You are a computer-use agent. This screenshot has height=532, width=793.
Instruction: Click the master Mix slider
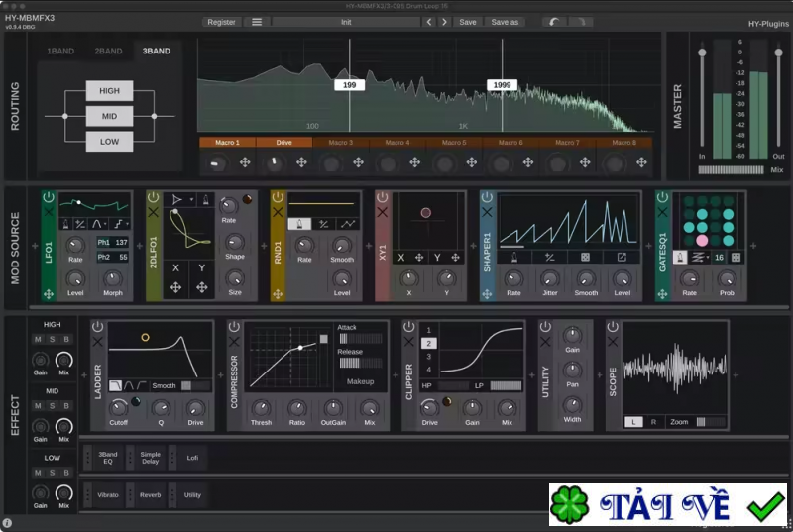click(x=731, y=170)
